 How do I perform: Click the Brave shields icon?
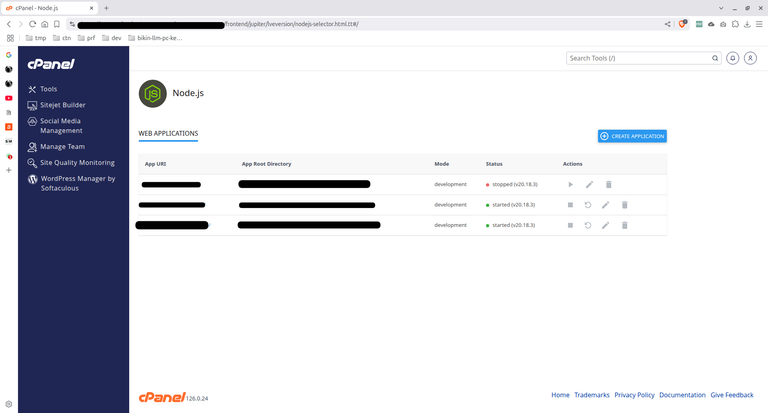(x=682, y=24)
